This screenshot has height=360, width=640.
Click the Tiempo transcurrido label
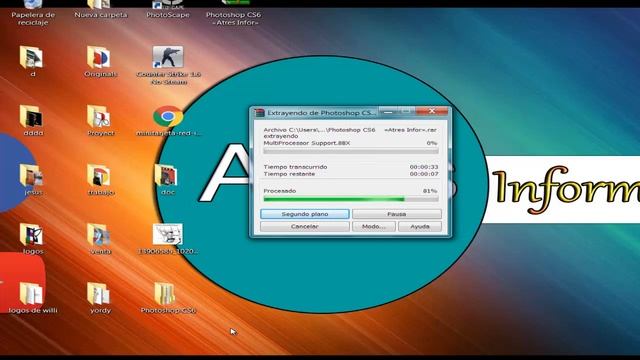coord(295,167)
